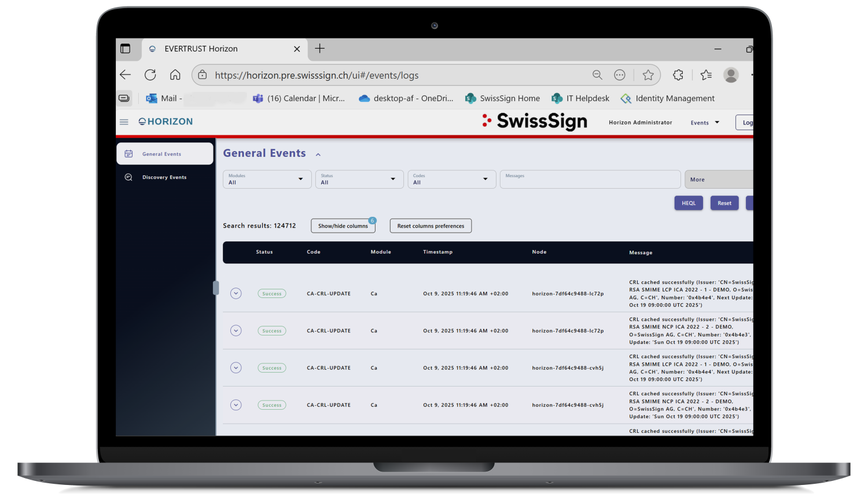Go to browser home page icon

tap(175, 75)
